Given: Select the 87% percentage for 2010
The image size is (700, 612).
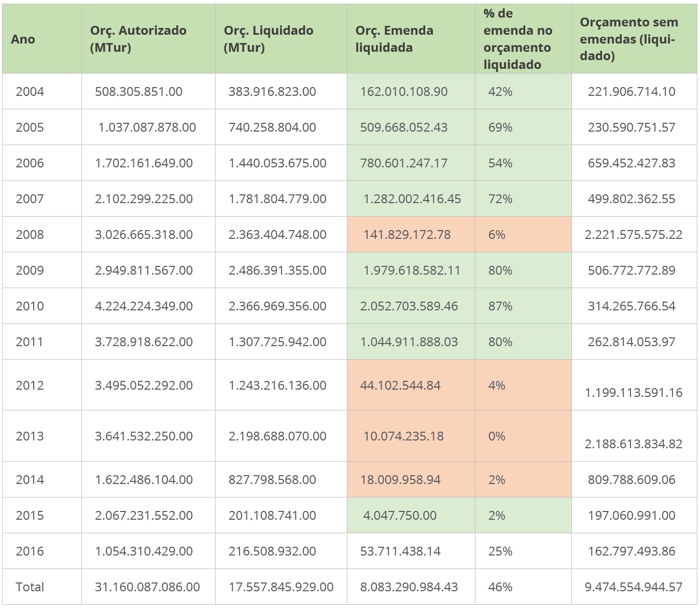Looking at the screenshot, I should 500,306.
